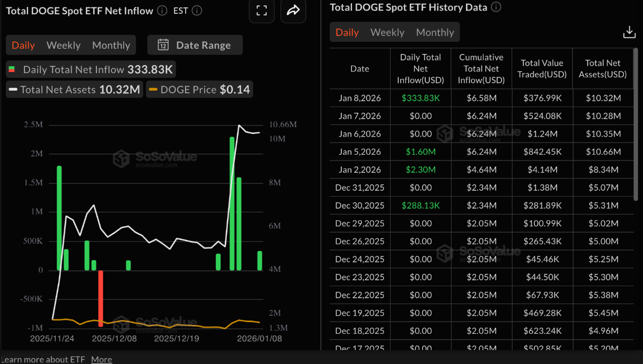Screen dimensions: 643x364
Task: Toggle the Daily Total Net Inflow series visibility
Action: (90, 69)
